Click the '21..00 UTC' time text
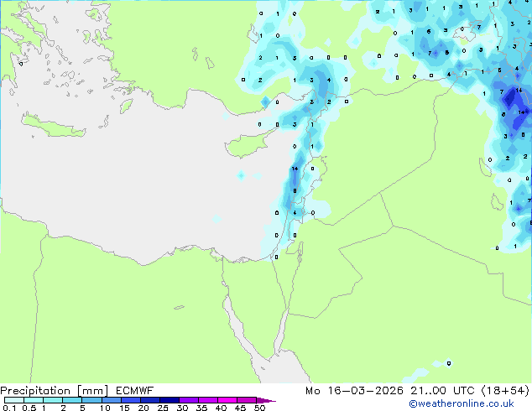The width and height of the screenshot is (532, 411). (x=442, y=391)
